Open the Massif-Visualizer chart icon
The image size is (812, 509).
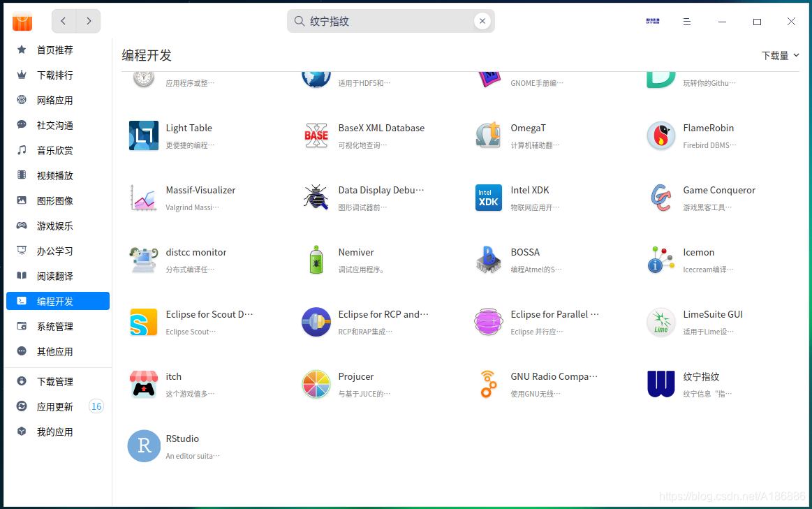point(143,198)
